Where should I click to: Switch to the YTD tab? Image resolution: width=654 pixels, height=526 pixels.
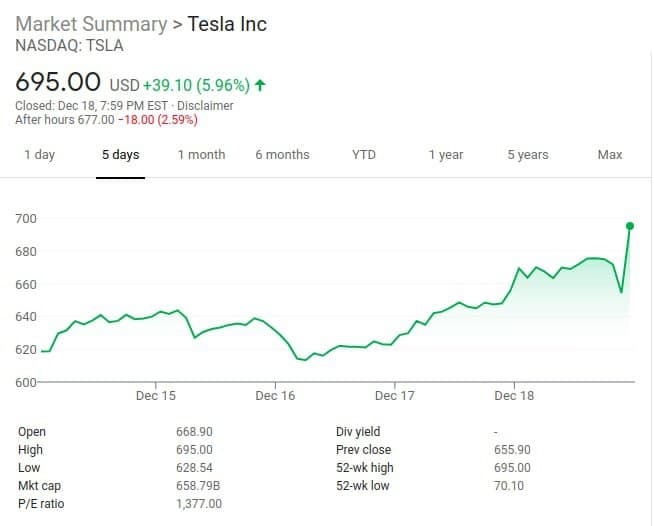pos(364,155)
